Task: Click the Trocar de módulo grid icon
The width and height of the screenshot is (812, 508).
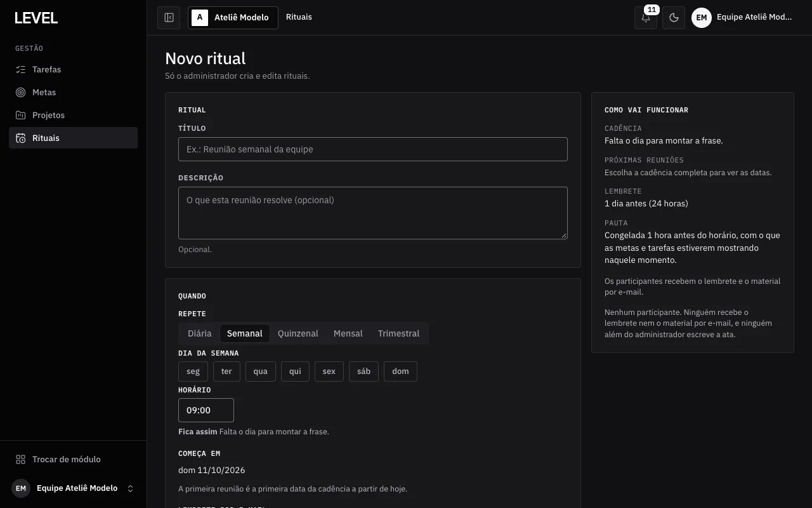Action: pos(21,459)
